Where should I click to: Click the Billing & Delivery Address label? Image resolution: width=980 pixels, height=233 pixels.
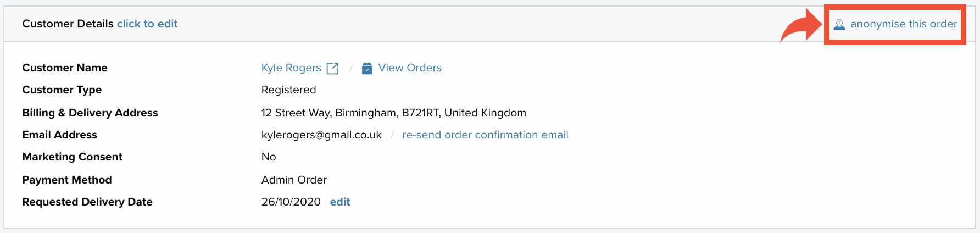90,113
